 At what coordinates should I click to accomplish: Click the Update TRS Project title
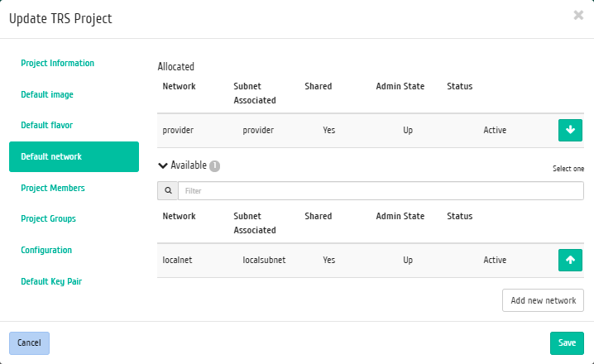point(60,18)
